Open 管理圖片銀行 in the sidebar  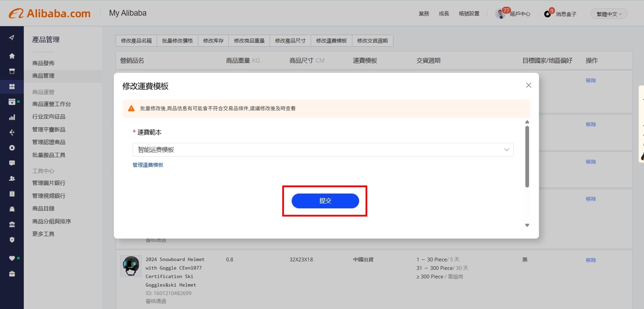pos(49,183)
